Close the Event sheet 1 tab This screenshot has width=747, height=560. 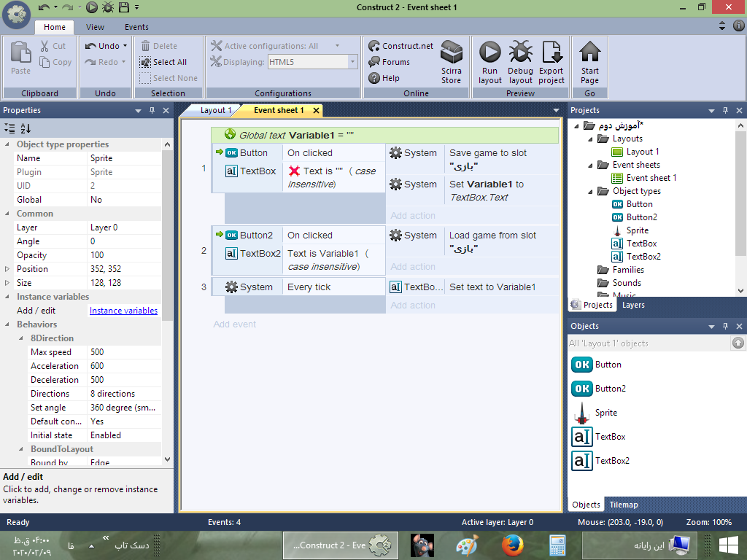[316, 111]
